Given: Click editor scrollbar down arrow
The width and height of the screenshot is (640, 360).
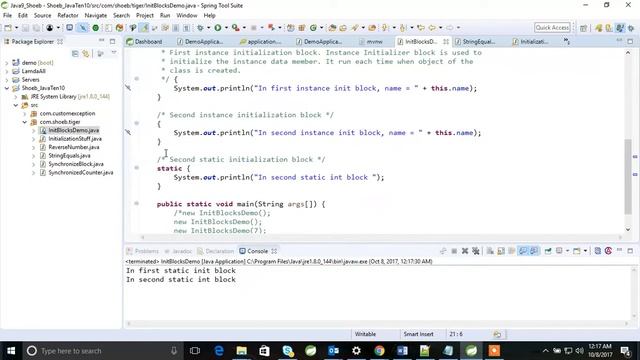Looking at the screenshot, I should [628, 229].
